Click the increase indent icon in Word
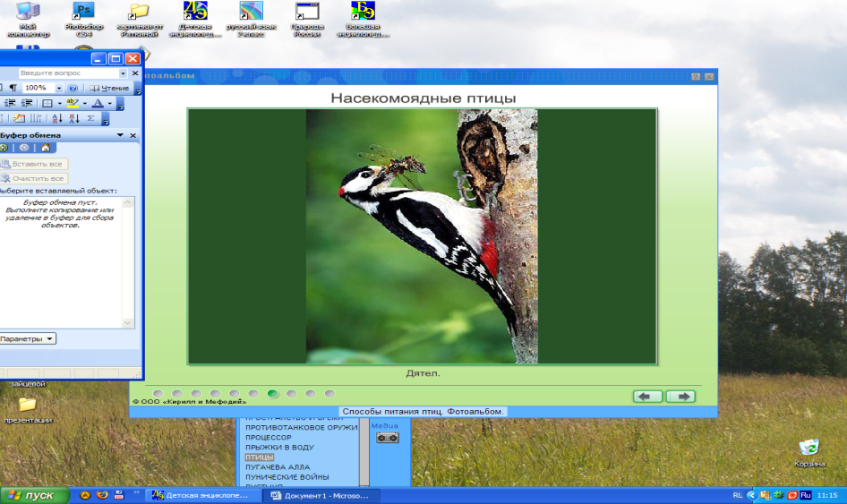847x504 pixels. point(27,103)
